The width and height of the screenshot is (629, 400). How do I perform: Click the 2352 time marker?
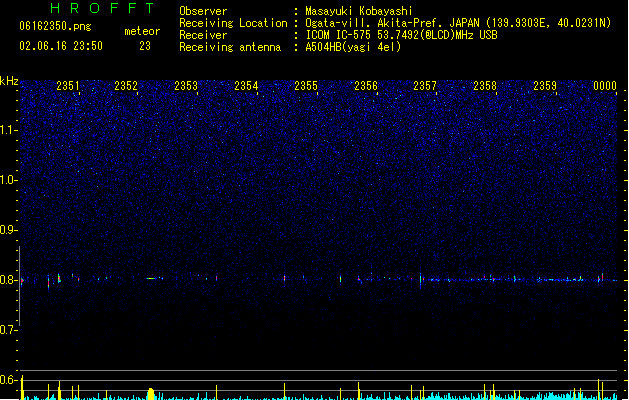point(126,86)
